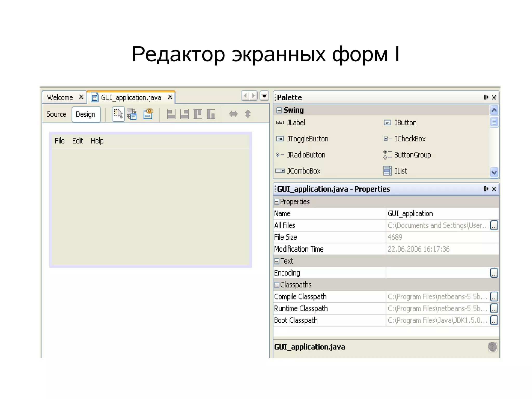The height and width of the screenshot is (399, 532).
Task: Open the editor documents dropdown list
Action: 264,96
